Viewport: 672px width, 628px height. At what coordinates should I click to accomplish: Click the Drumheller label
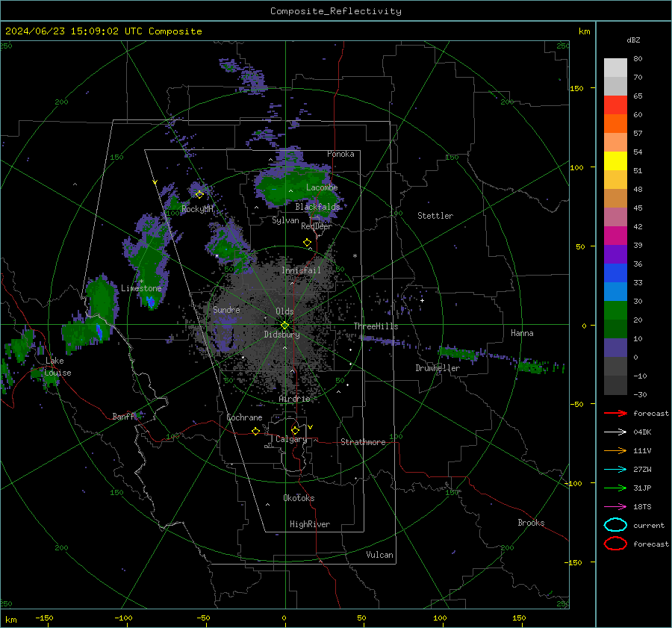click(x=438, y=368)
